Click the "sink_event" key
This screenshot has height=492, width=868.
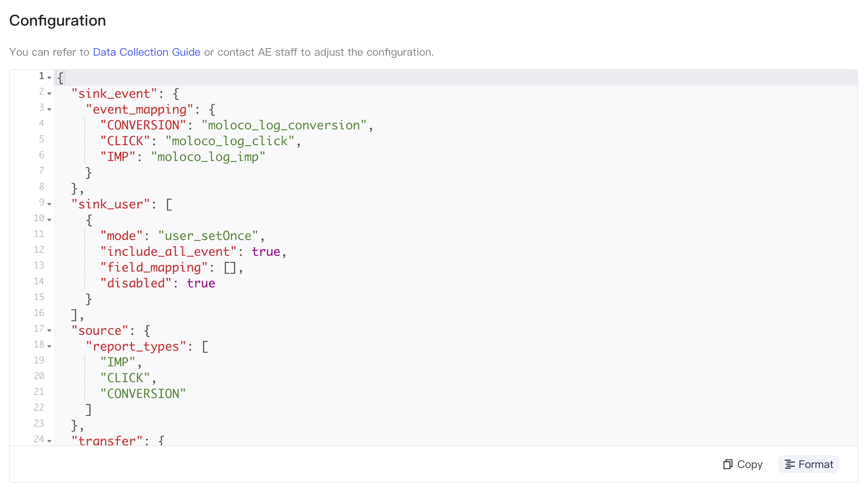[114, 94]
